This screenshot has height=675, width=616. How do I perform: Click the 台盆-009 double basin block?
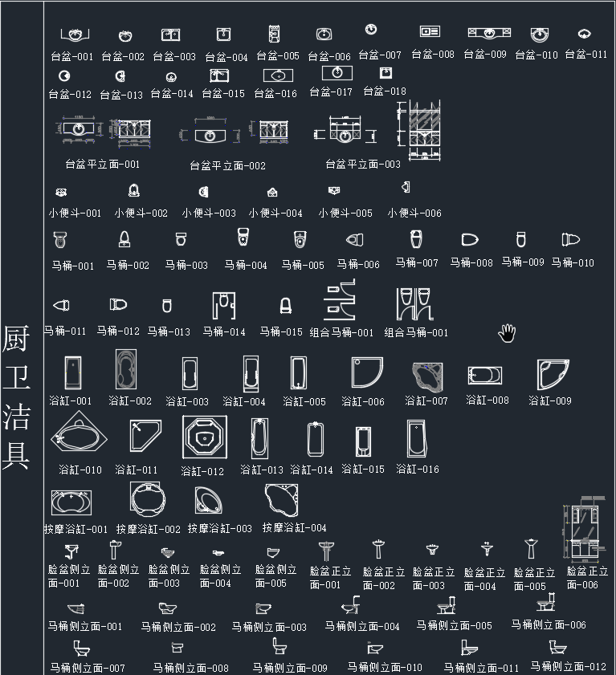click(x=489, y=33)
